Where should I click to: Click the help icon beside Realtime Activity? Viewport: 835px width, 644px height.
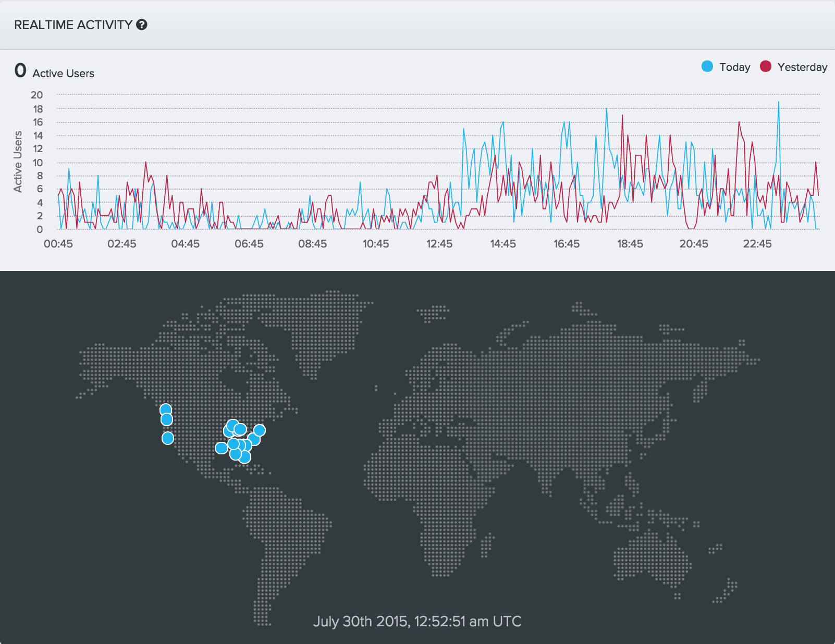click(142, 24)
